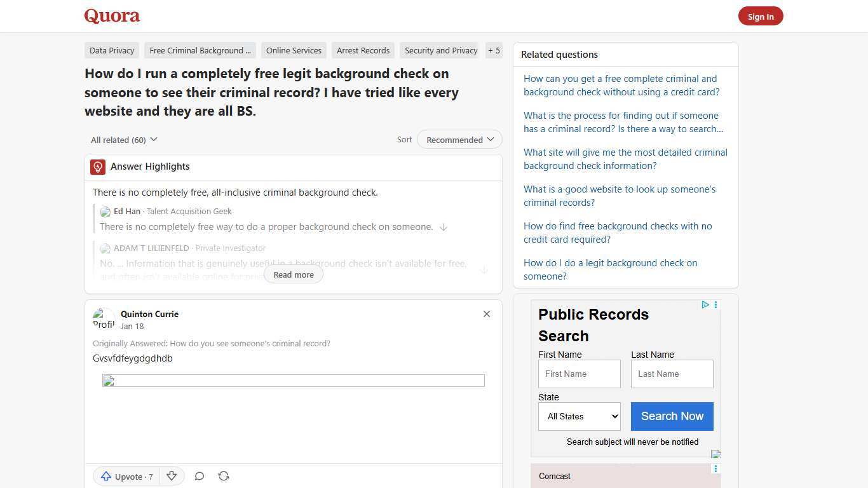Screen dimensions: 868x488
Task: Click inside the First Name field
Action: [579, 374]
